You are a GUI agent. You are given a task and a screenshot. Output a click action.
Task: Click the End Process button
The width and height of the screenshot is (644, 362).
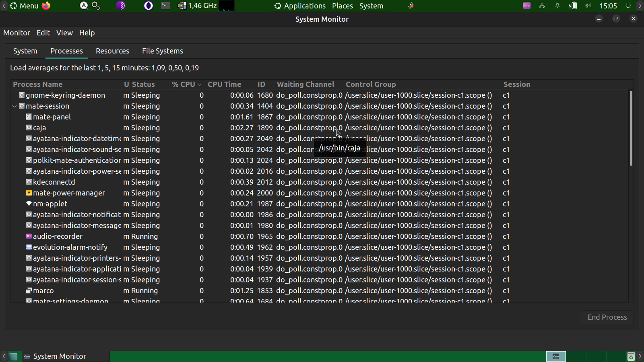607,317
